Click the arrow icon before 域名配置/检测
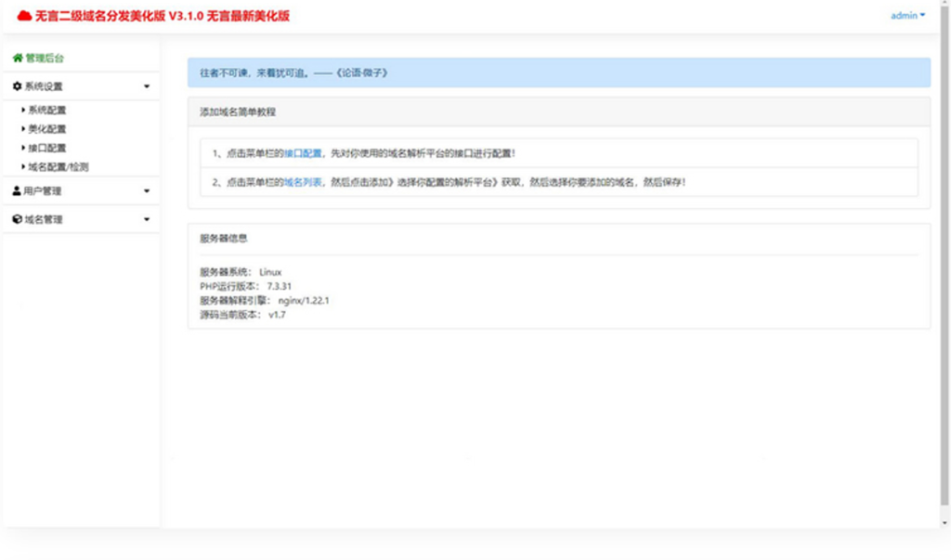The height and width of the screenshot is (560, 951). click(24, 167)
